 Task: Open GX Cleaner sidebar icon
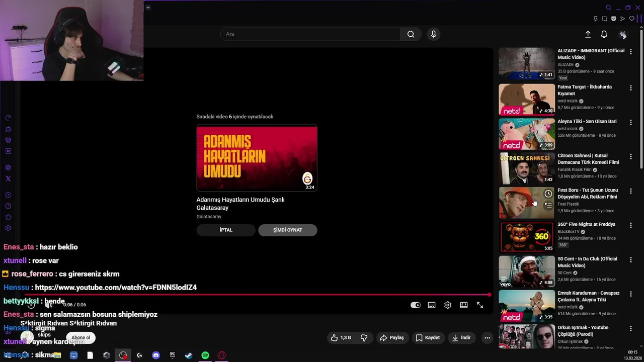8,129
